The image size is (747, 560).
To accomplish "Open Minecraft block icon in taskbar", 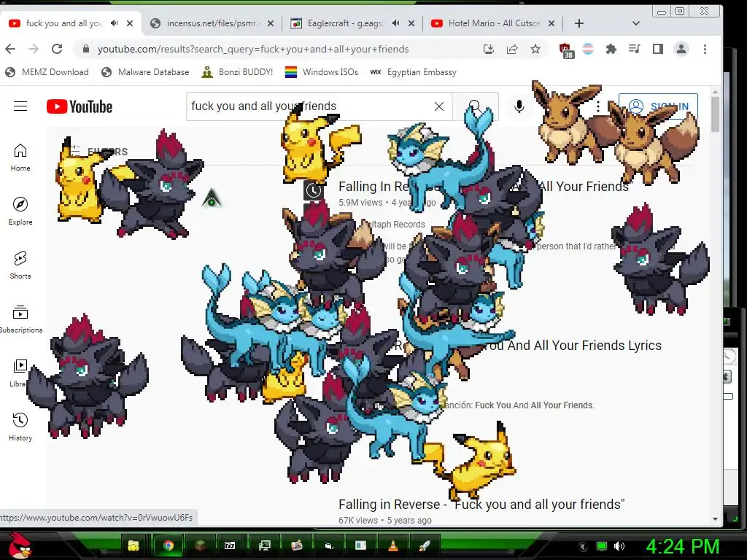I will pos(200,545).
